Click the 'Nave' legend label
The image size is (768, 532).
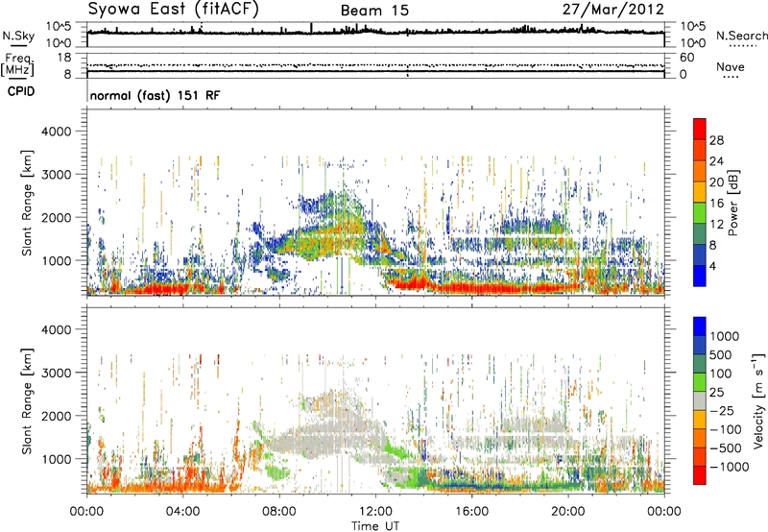(x=731, y=67)
